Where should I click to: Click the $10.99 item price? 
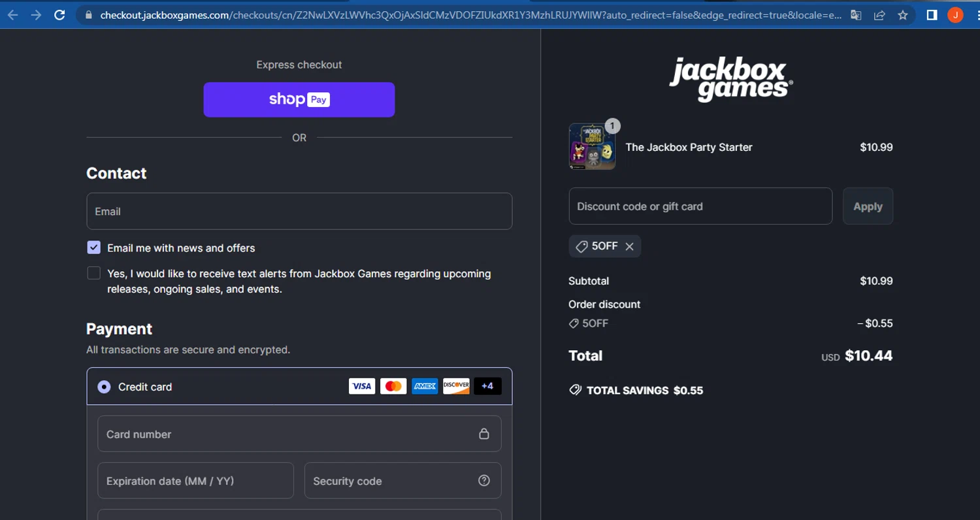[x=876, y=147]
